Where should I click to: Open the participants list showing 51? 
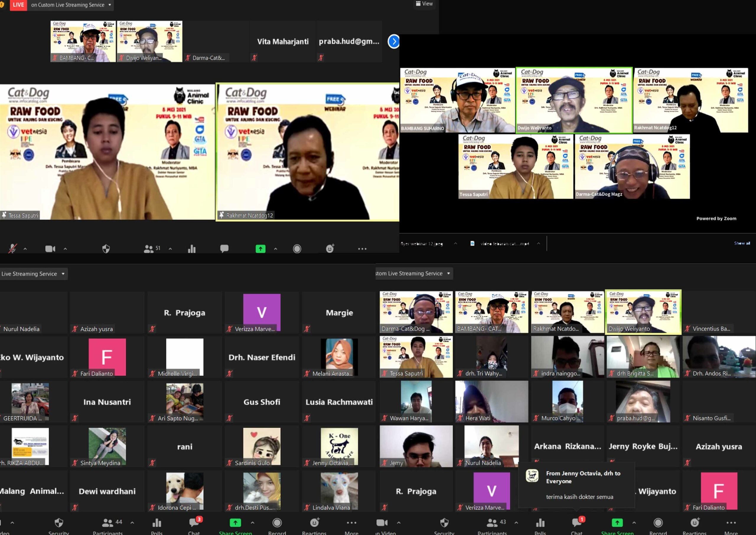click(x=152, y=249)
